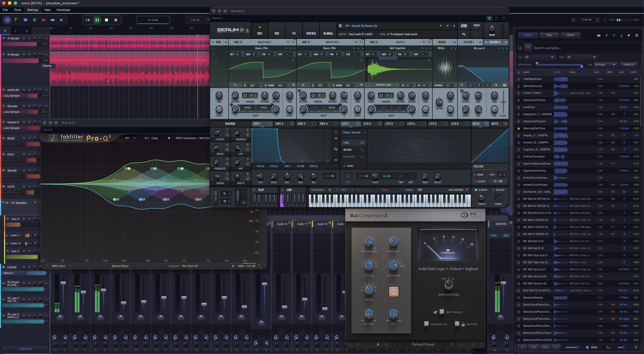Toggle Serum NOISE oscillator on/off

tap(435, 42)
